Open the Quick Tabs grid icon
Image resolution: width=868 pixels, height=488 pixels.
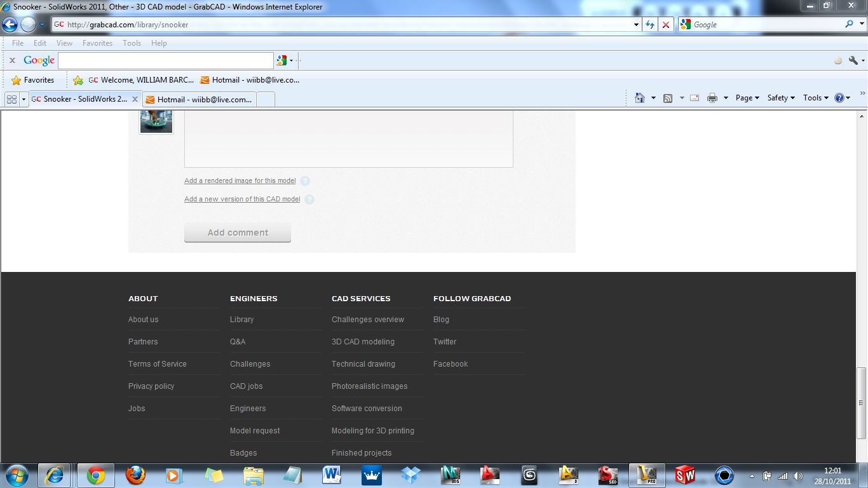[x=11, y=99]
